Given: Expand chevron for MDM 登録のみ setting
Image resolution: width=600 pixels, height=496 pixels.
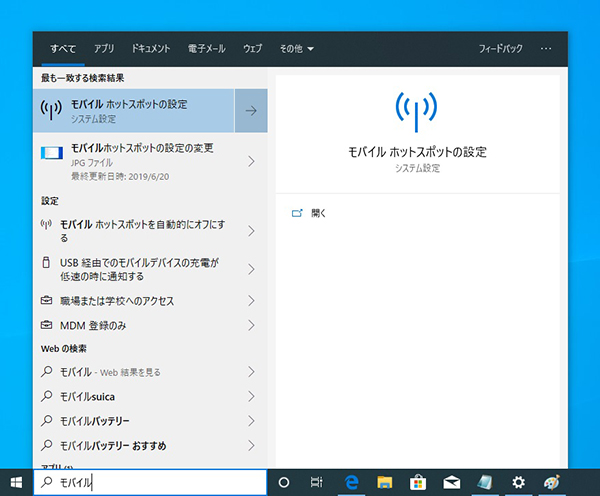Looking at the screenshot, I should click(250, 326).
